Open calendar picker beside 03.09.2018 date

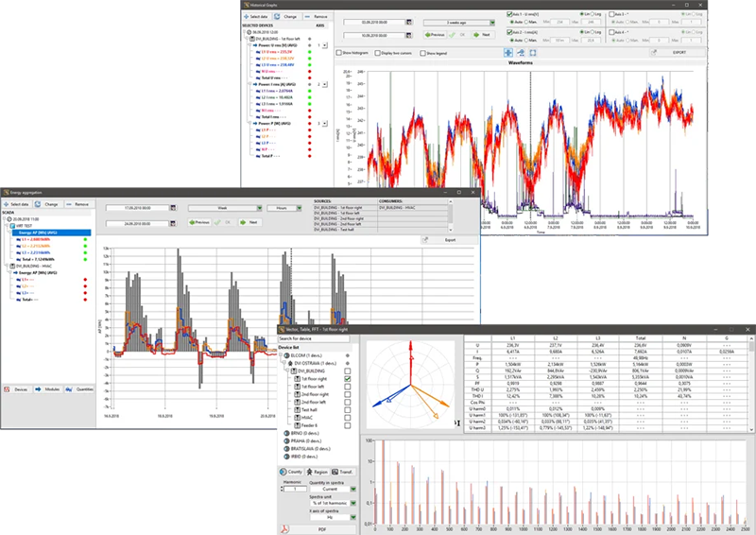409,22
